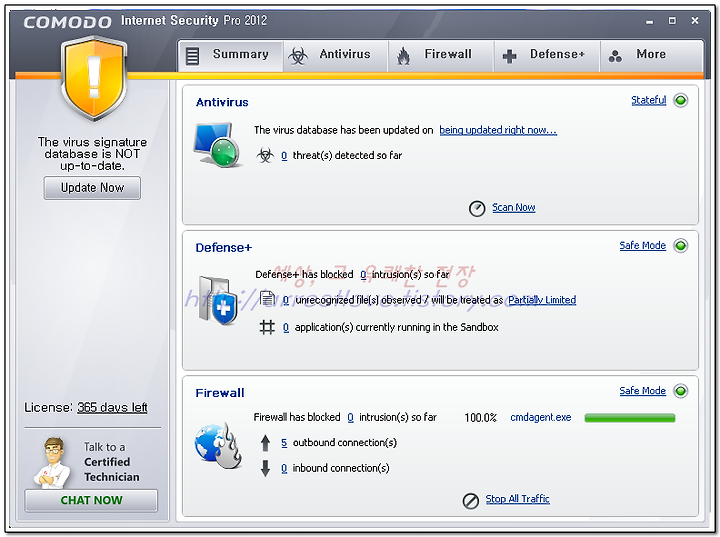Click the hash sandbox icon

pyautogui.click(x=267, y=327)
